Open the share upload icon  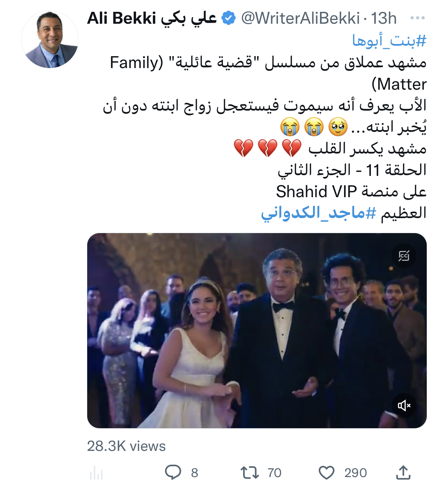click(x=403, y=473)
